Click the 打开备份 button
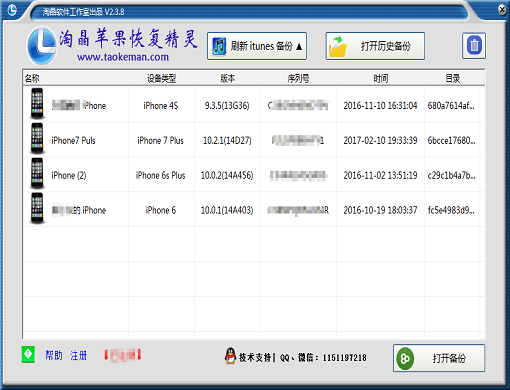The width and height of the screenshot is (510, 390). 439,358
